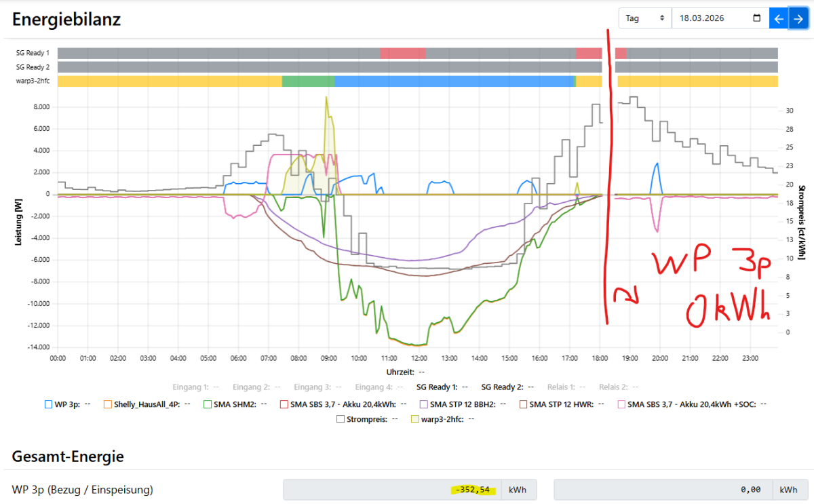Click first red segment in SG Ready 1 bar

(x=403, y=53)
